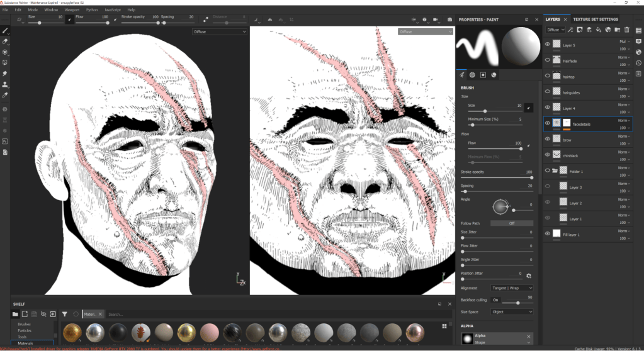Switch to Texture Set Settings tab
Image resolution: width=644 pixels, height=351 pixels.
(x=596, y=19)
